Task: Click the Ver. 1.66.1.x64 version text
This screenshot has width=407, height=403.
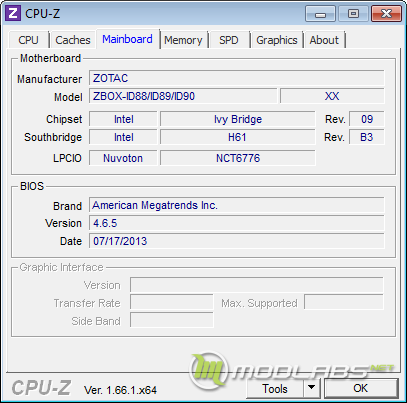Action: pyautogui.click(x=120, y=390)
